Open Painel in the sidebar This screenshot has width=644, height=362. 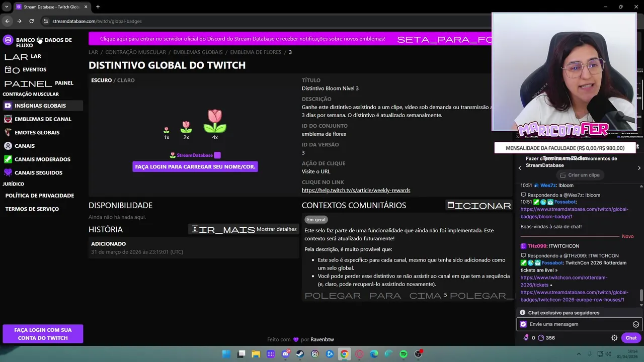(39, 83)
